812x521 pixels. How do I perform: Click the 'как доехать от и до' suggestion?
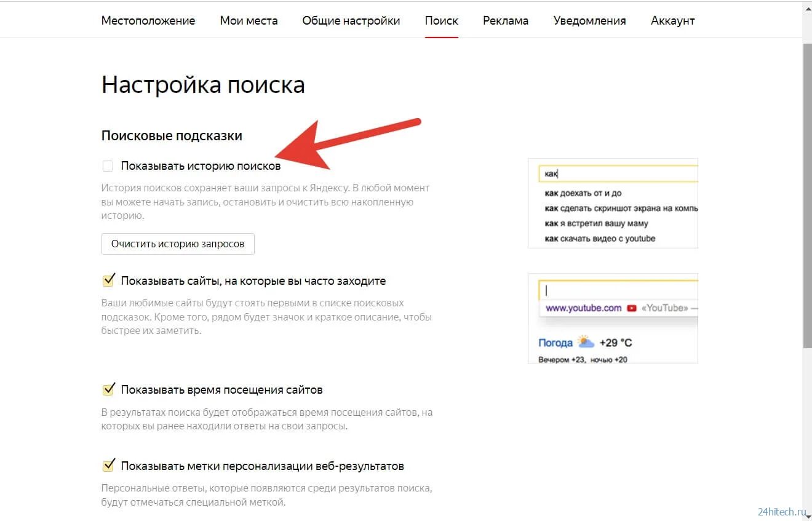click(583, 193)
